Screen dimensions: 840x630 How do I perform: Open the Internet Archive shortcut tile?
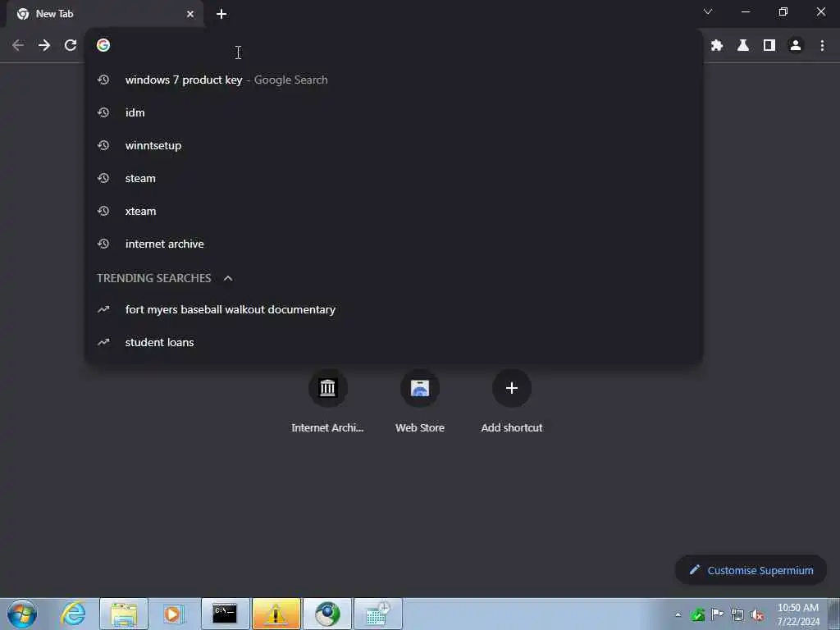coord(327,402)
